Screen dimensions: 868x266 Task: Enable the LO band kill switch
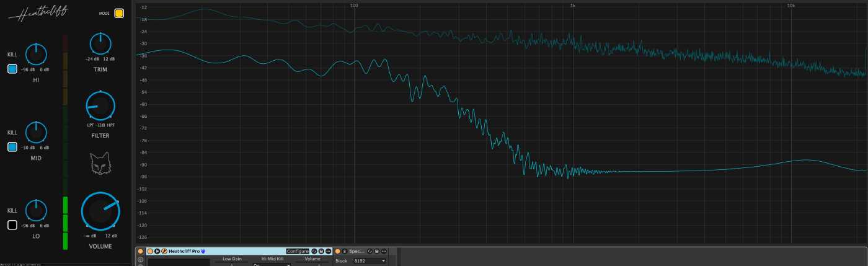click(12, 225)
